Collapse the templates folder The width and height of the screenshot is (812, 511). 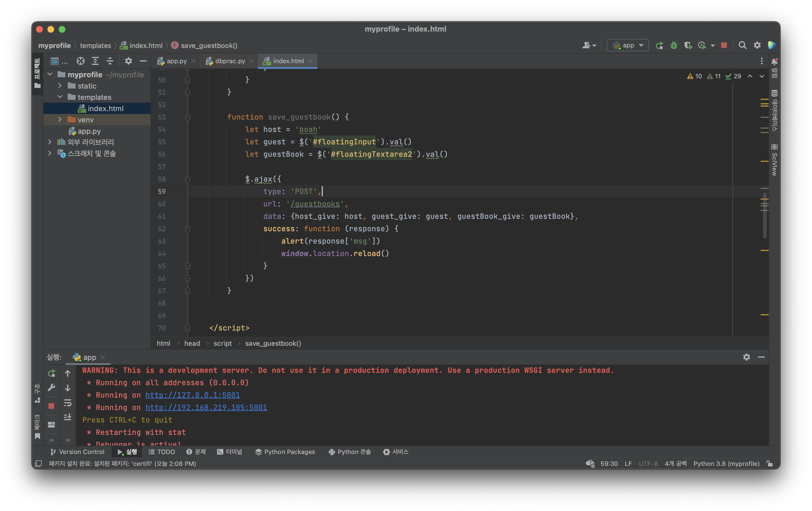pyautogui.click(x=60, y=97)
